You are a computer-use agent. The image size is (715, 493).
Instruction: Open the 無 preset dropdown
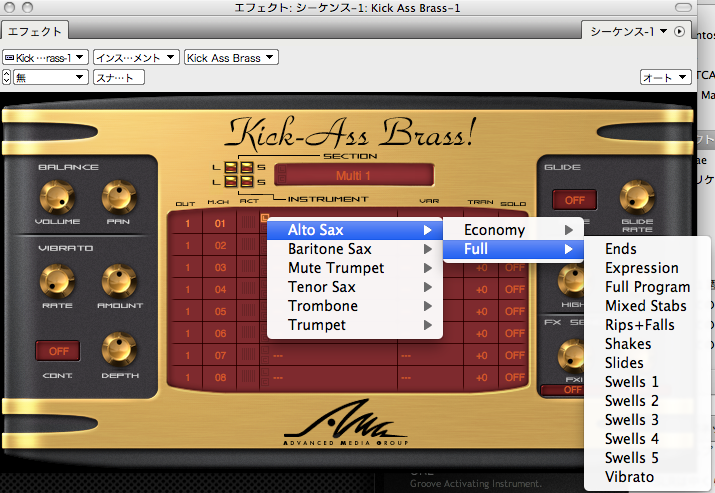(50, 77)
